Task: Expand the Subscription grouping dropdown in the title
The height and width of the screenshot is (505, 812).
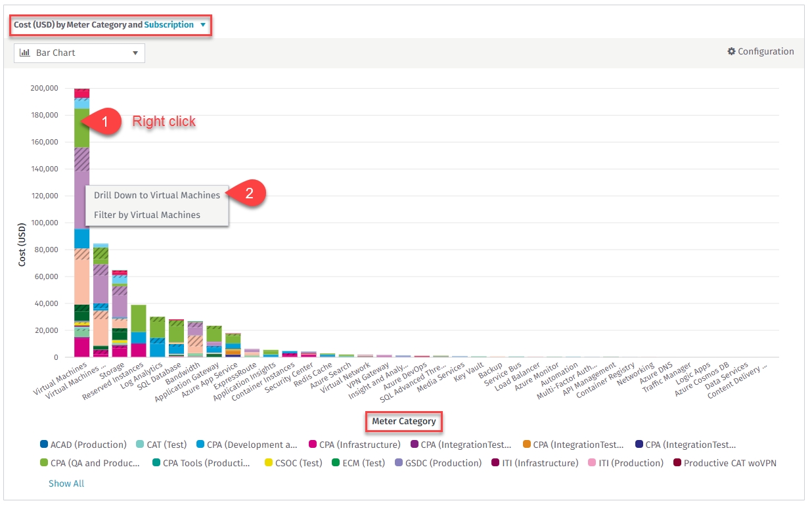Action: [203, 25]
